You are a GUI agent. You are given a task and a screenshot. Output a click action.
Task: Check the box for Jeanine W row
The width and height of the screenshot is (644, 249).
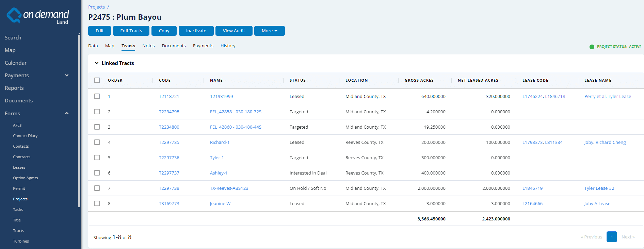coord(97,203)
